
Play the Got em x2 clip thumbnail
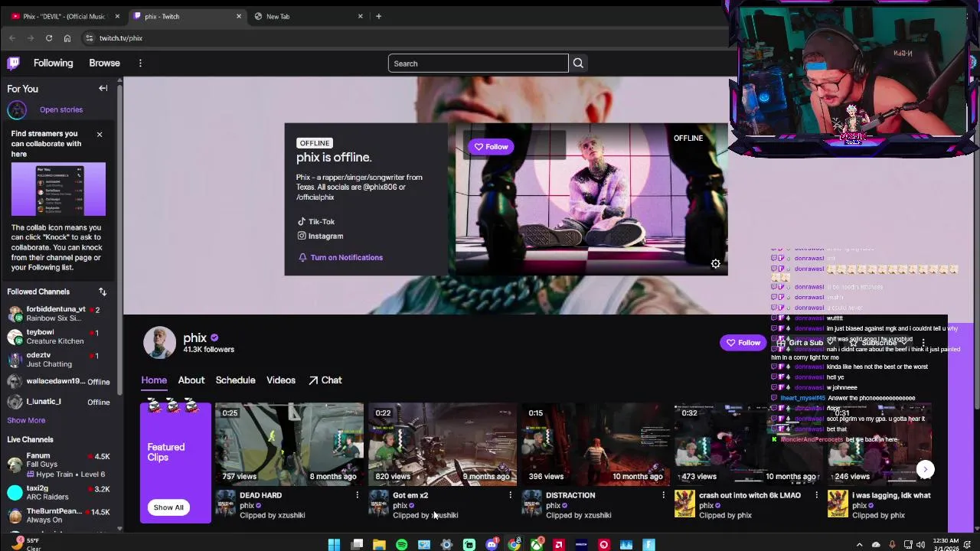(443, 444)
